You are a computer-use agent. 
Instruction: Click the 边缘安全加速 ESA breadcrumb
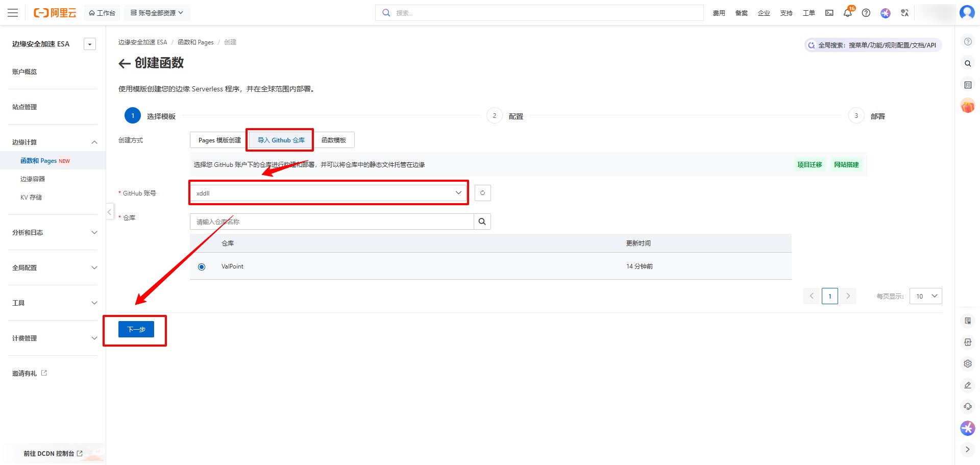143,42
